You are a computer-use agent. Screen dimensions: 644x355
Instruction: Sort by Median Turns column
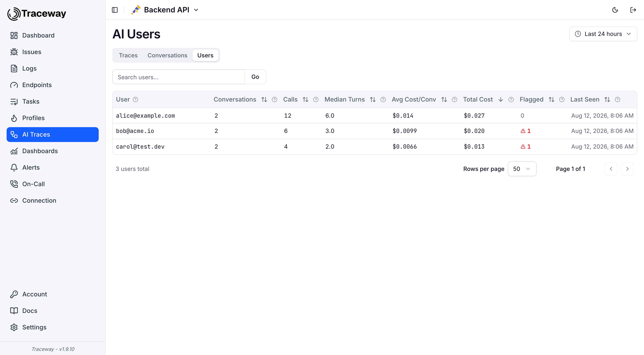pos(373,99)
